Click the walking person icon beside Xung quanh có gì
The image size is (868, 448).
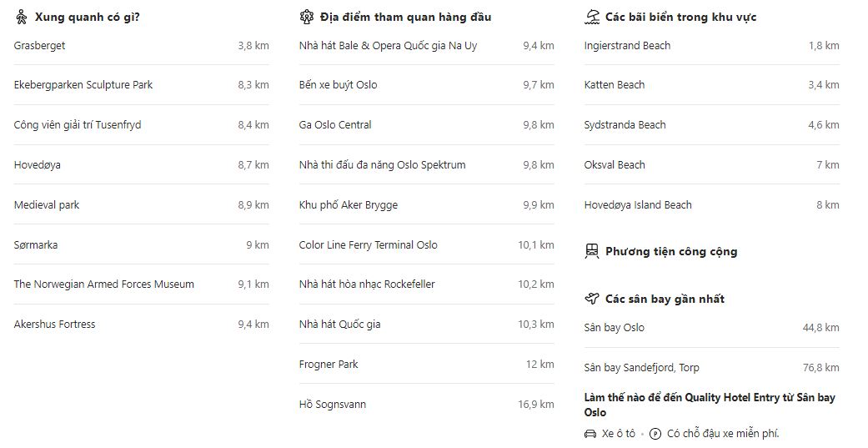click(21, 18)
